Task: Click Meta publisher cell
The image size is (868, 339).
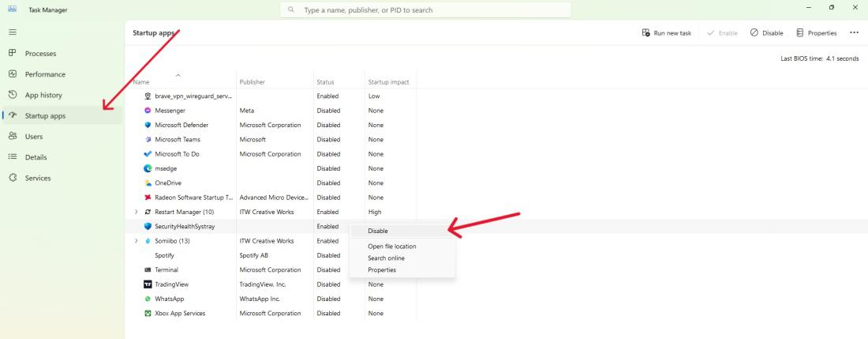Action: (247, 110)
